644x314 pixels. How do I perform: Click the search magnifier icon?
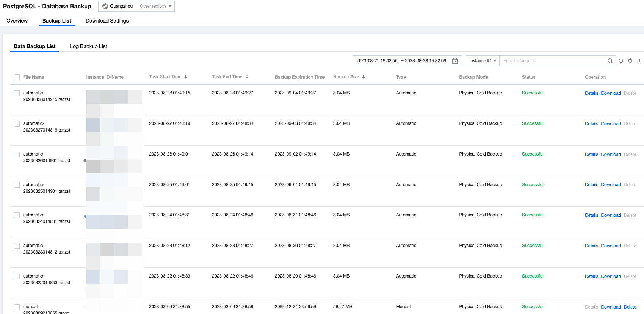tap(610, 61)
